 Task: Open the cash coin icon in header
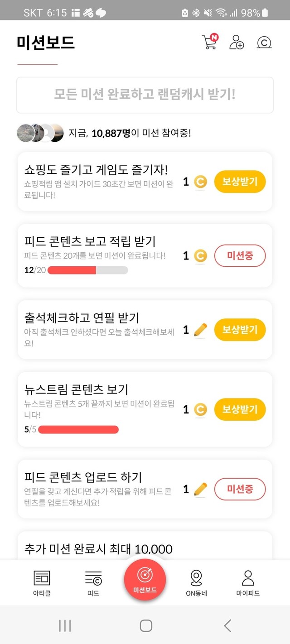(x=264, y=43)
